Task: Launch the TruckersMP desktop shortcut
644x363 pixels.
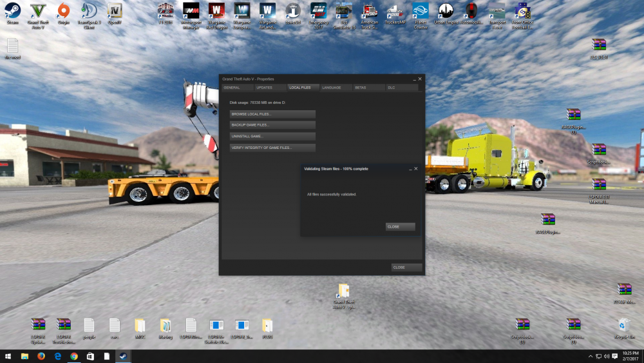Action: [x=395, y=13]
